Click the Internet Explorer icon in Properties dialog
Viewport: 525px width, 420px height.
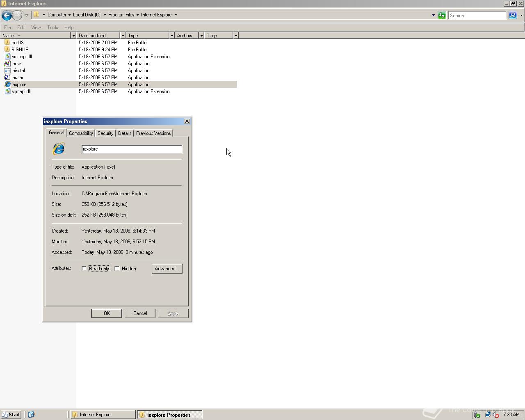(x=59, y=148)
